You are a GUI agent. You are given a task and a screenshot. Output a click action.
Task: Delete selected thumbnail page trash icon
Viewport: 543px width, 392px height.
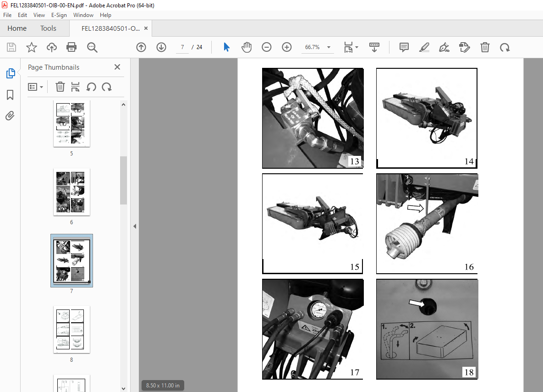point(60,87)
